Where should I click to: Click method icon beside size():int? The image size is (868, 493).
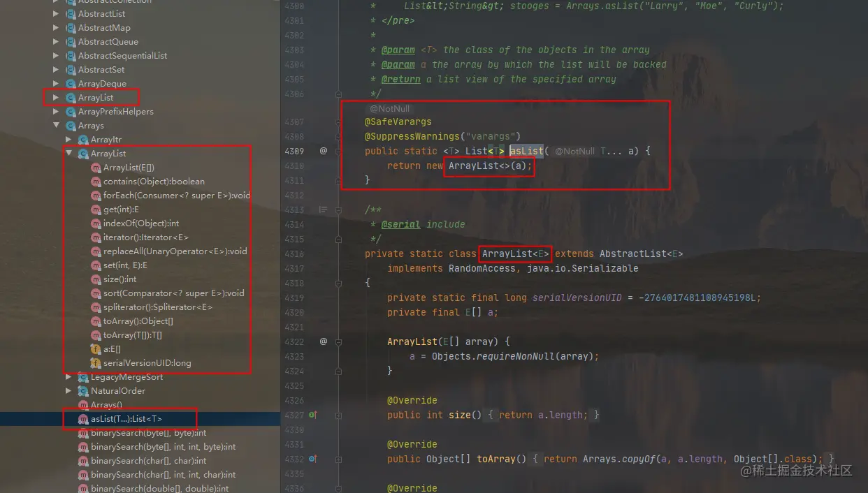tap(96, 279)
